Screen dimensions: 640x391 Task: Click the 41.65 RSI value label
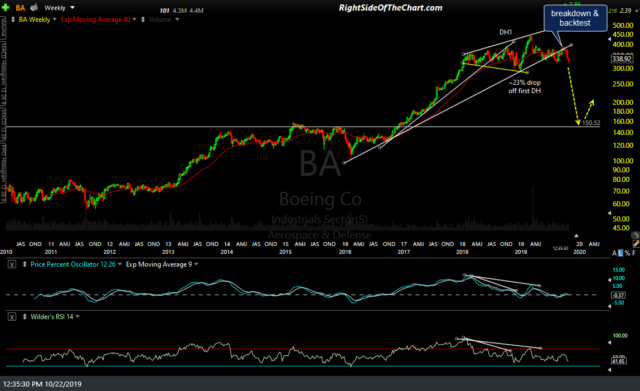click(619, 361)
